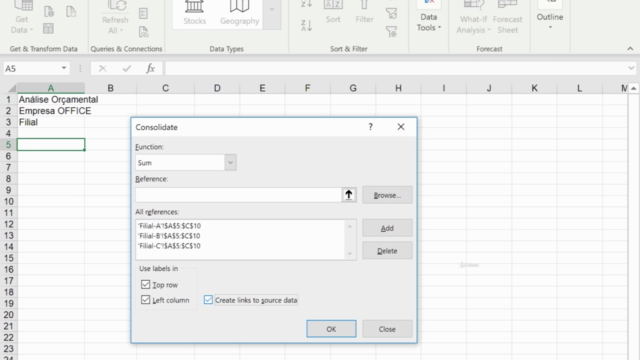640x360 pixels.
Task: Open the What-If Analysis menu
Action: [473, 17]
